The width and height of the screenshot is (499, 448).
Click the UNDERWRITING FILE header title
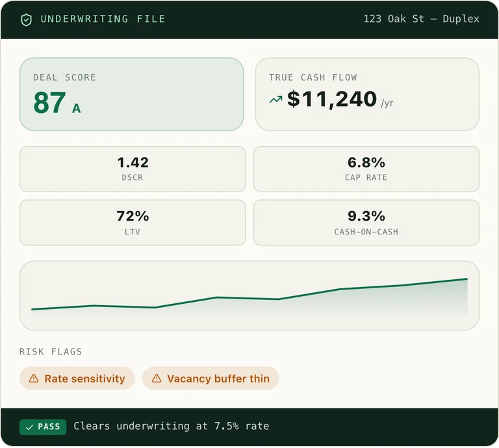(x=103, y=19)
